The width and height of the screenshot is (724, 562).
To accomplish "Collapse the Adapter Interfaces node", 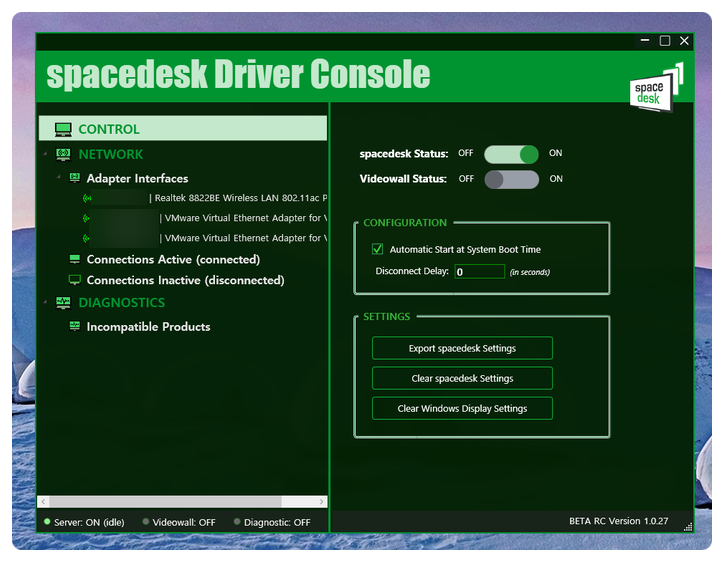I will [x=59, y=178].
